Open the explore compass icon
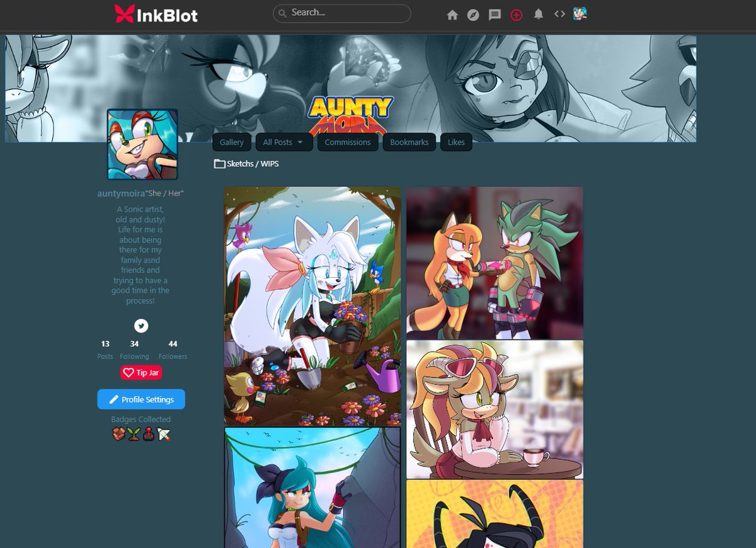The width and height of the screenshot is (756, 548). [x=473, y=14]
